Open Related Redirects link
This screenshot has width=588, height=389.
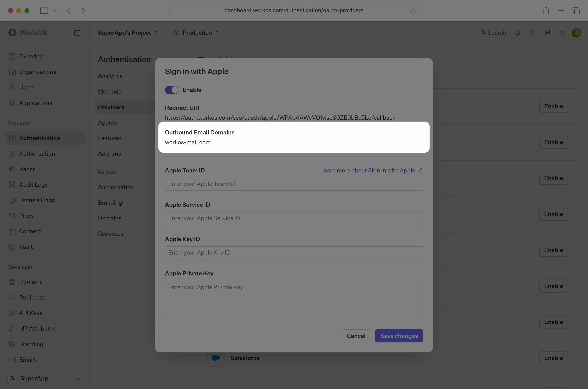[110, 234]
